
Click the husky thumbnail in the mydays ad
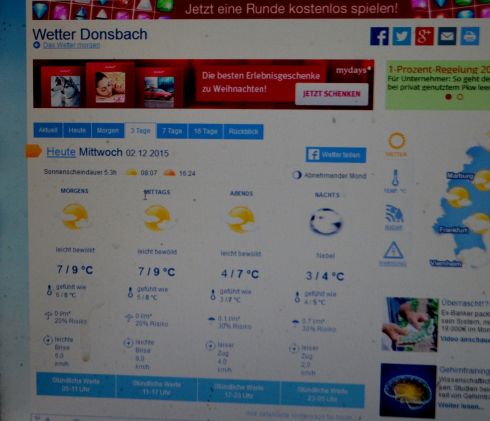tap(65, 90)
